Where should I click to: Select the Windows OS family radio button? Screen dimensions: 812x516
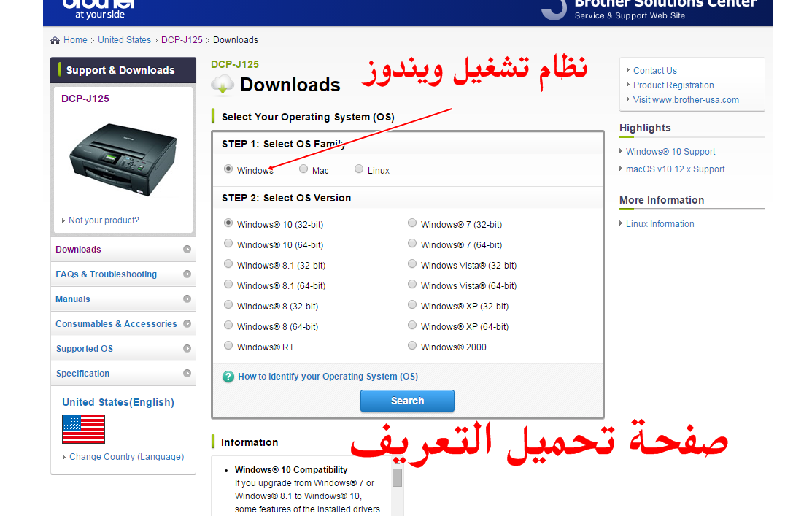(x=228, y=169)
